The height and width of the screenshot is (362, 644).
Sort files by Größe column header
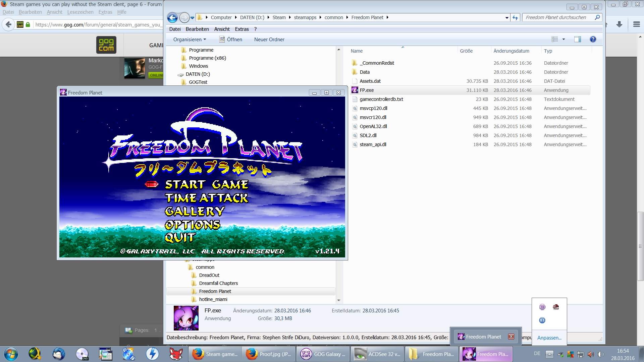click(x=466, y=51)
